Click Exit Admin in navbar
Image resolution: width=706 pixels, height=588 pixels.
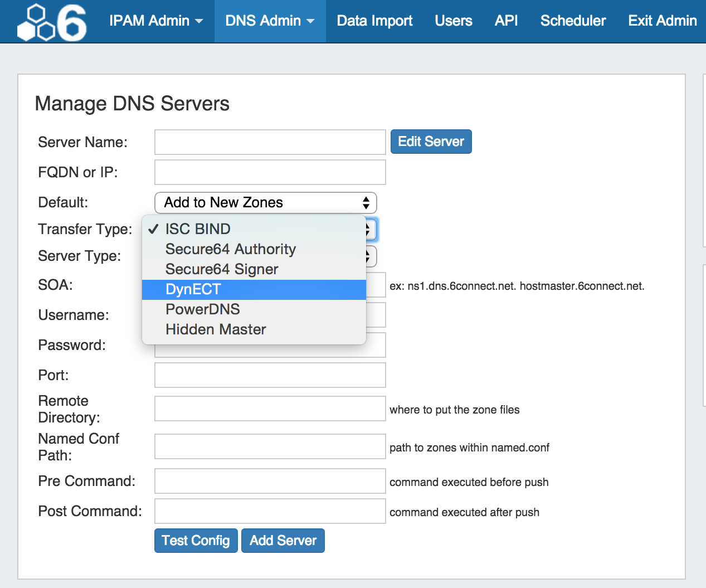pyautogui.click(x=662, y=21)
